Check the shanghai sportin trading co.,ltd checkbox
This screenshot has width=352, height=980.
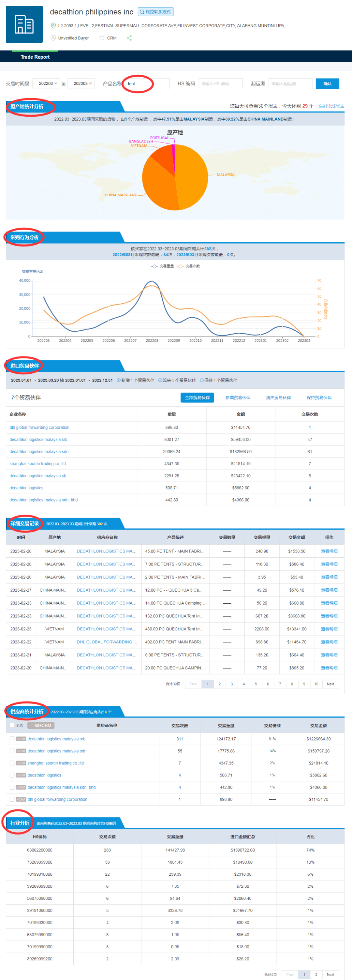coord(12,763)
